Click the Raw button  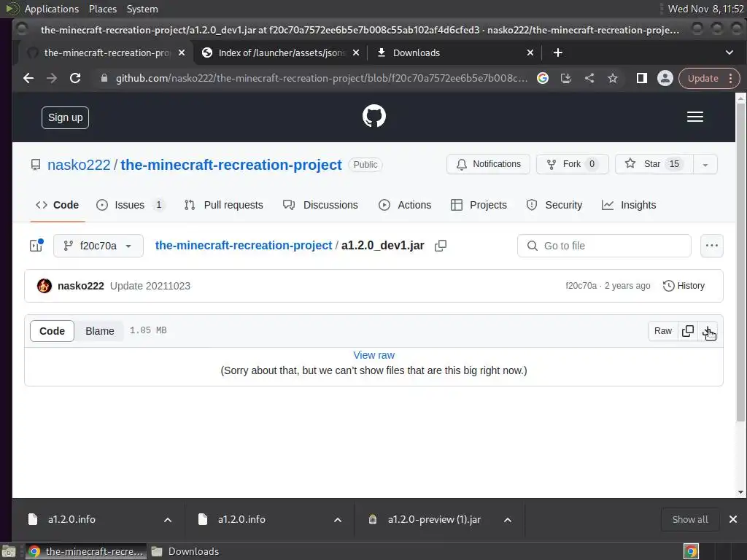pos(662,331)
